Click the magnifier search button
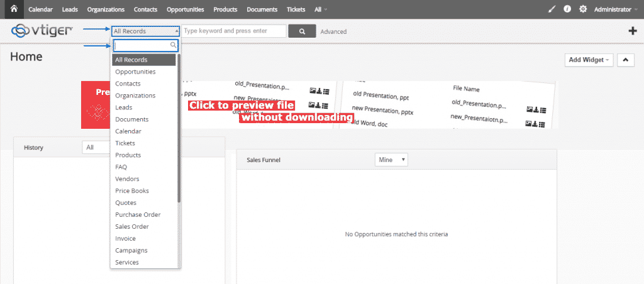 click(x=302, y=31)
